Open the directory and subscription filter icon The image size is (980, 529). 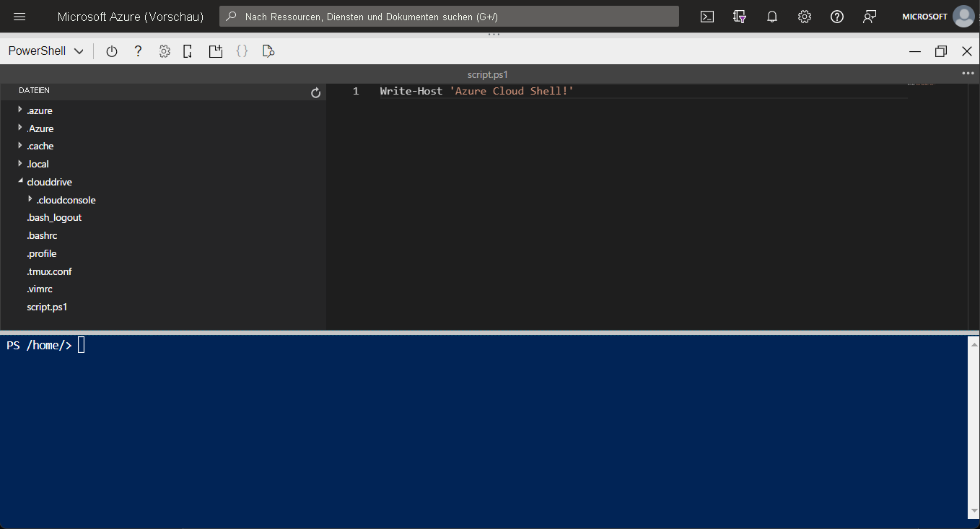click(x=739, y=17)
